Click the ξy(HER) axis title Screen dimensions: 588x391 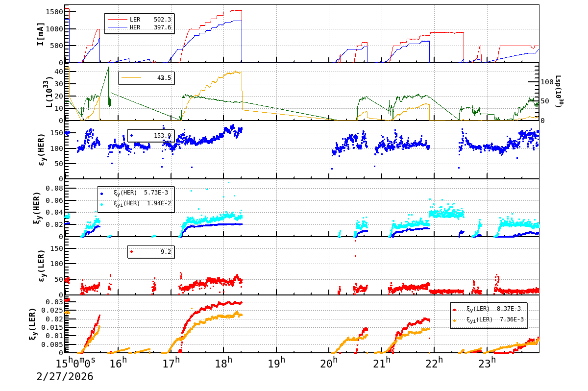37,208
